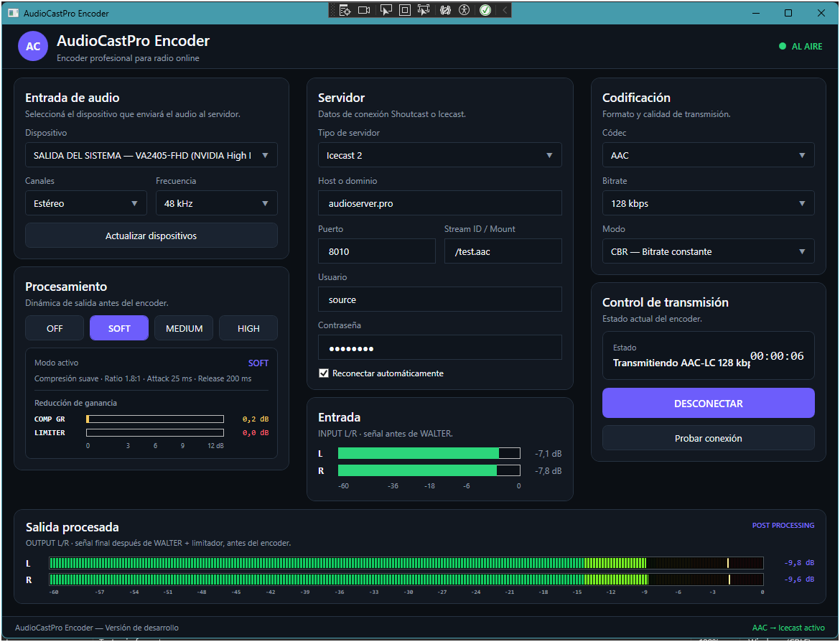The height and width of the screenshot is (642, 840).
Task: Click the Control de transmisión heading
Action: 666,302
